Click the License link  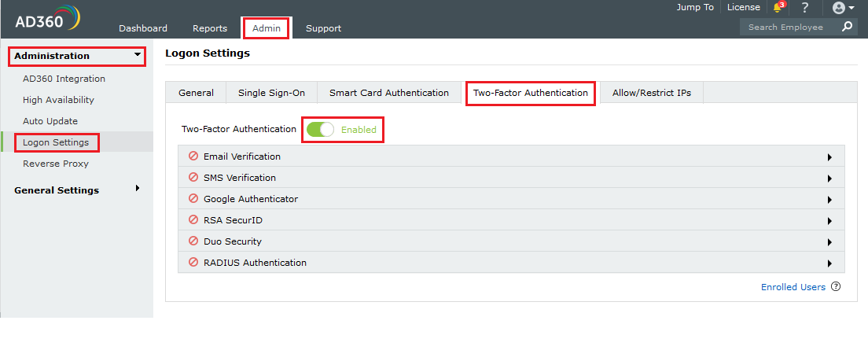744,7
